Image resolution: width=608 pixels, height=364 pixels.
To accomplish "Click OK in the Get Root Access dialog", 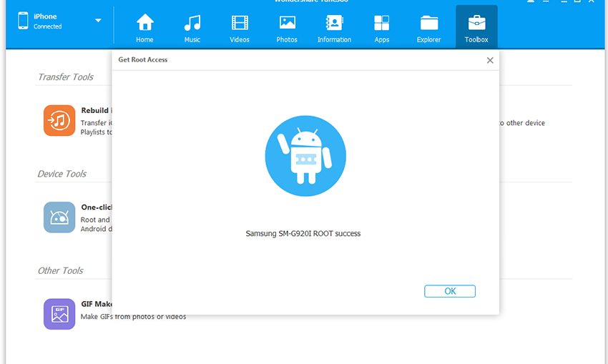I will (x=450, y=291).
